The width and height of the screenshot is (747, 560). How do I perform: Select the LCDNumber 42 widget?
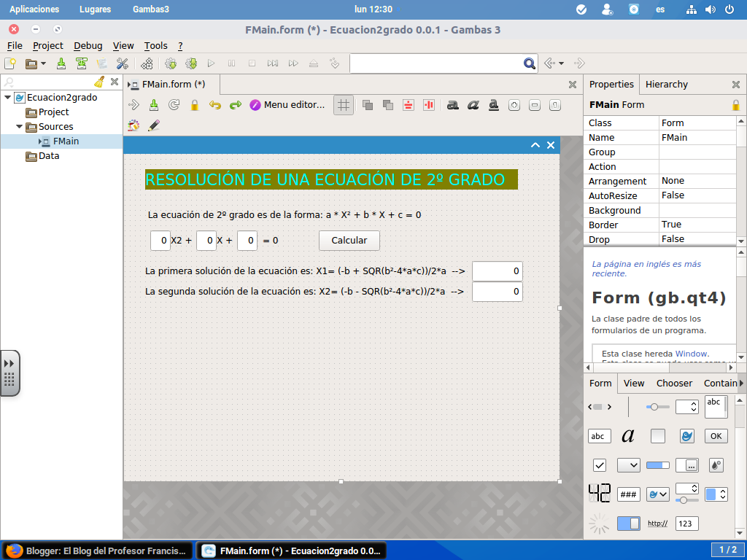[x=599, y=493]
